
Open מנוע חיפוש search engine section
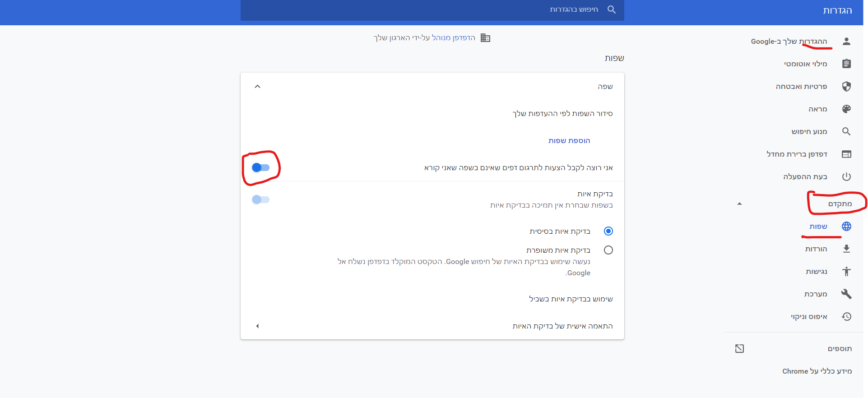click(809, 132)
